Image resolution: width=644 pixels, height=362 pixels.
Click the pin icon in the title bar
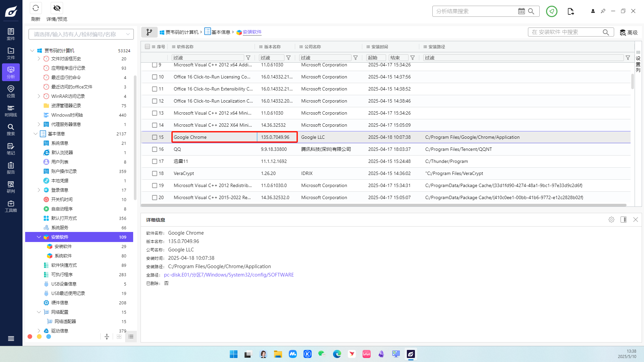click(x=603, y=11)
